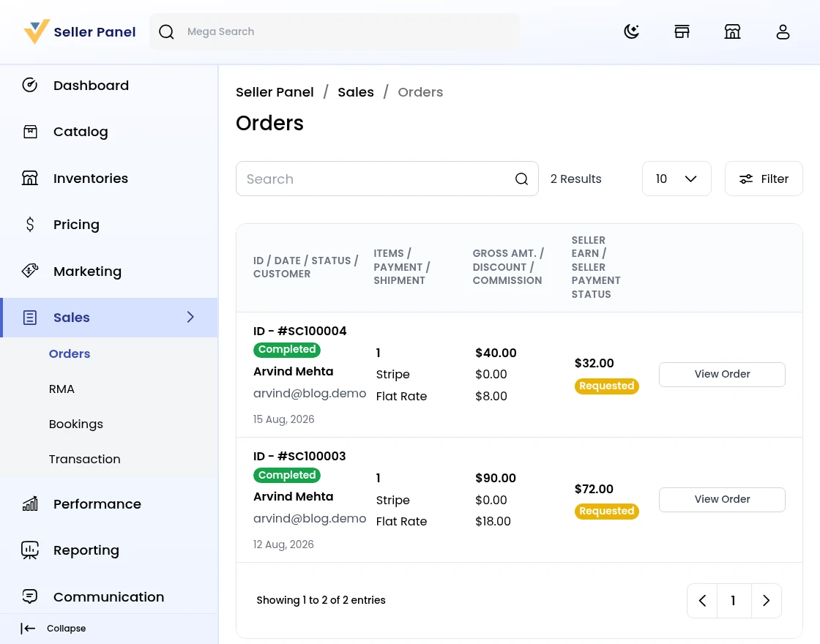Click the Marketing tag icon

pyautogui.click(x=30, y=271)
